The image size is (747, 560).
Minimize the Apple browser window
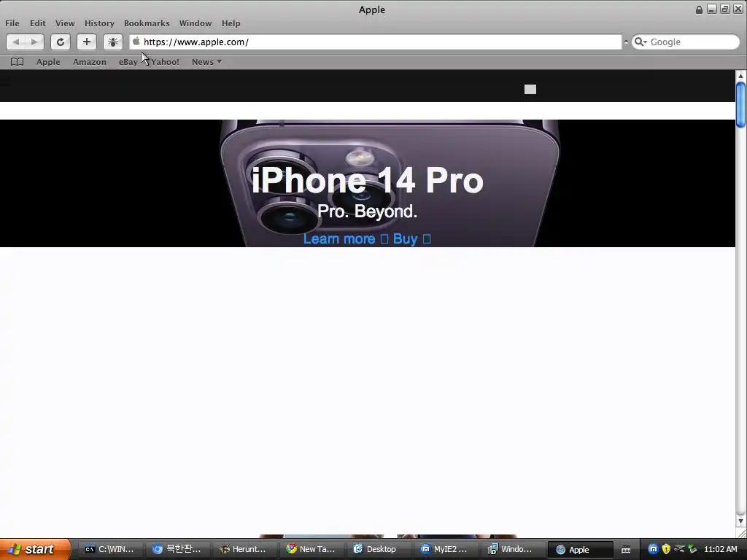tap(712, 9)
